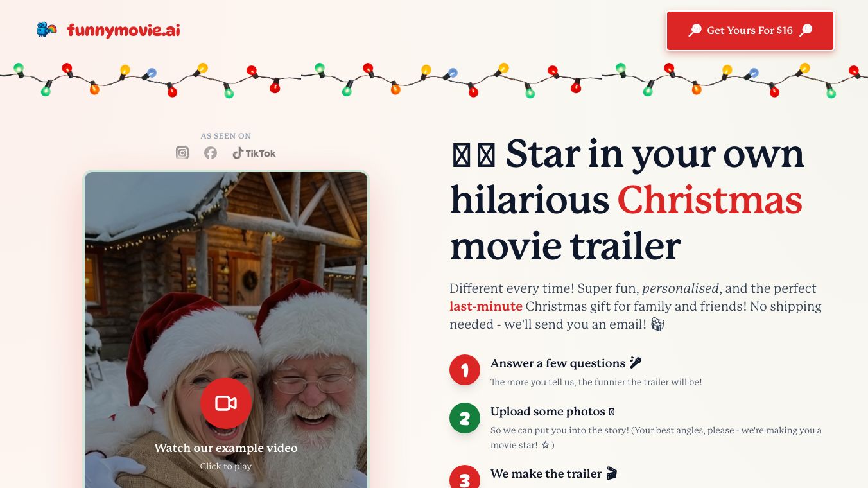The height and width of the screenshot is (488, 868).
Task: Click 'The more you tell us, the funnier' description
Action: pos(596,382)
